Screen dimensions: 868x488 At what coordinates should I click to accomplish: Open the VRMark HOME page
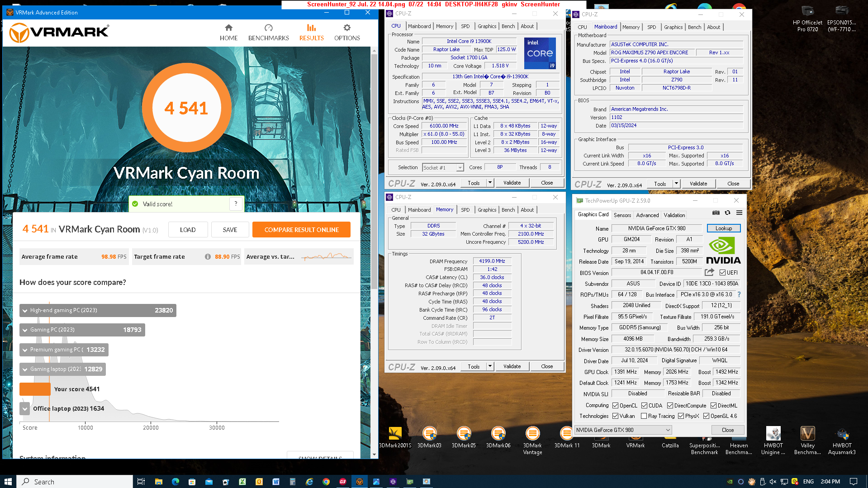click(x=228, y=33)
